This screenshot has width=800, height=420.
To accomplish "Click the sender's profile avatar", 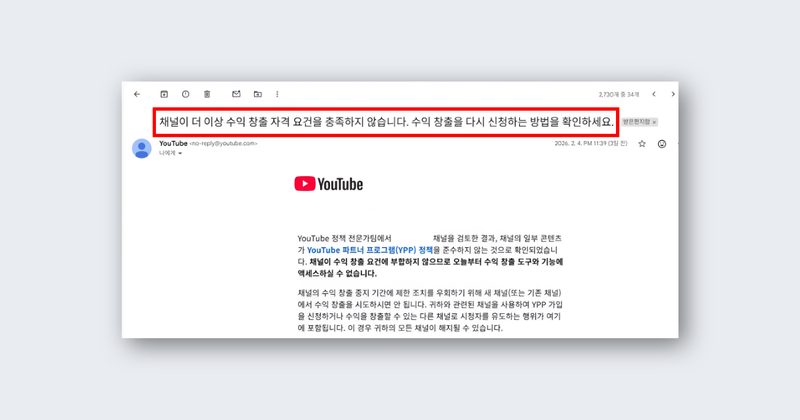I will pyautogui.click(x=142, y=149).
